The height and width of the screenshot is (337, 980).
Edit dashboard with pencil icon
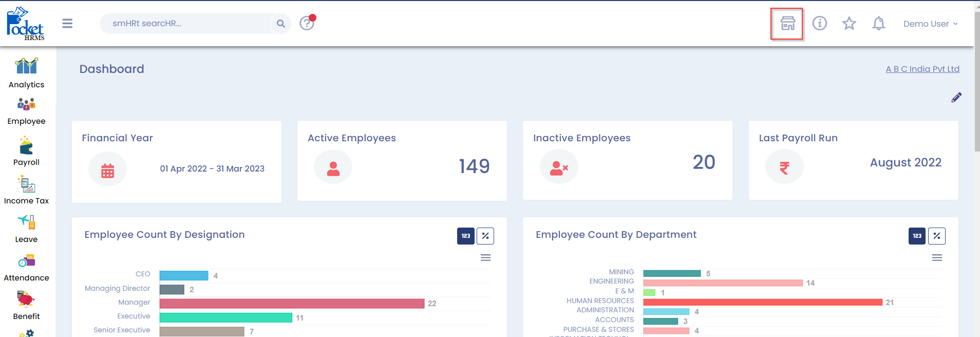pos(956,98)
